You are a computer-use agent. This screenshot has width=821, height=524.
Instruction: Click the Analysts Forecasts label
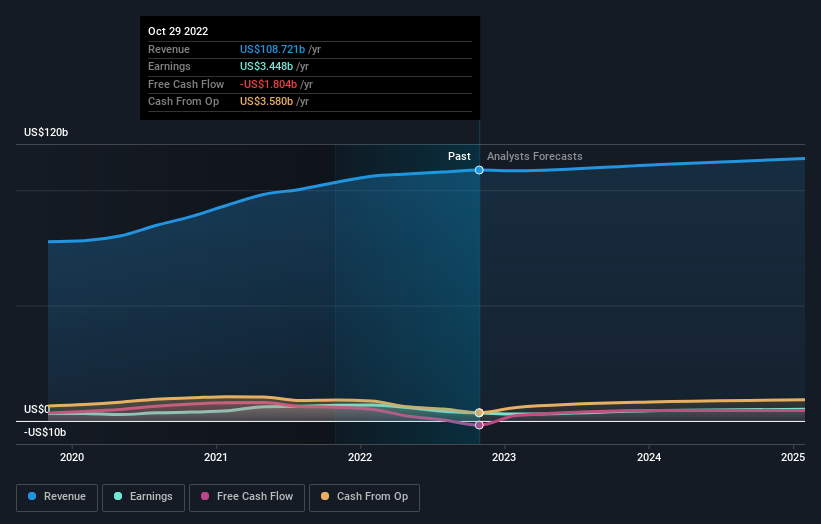pos(535,156)
